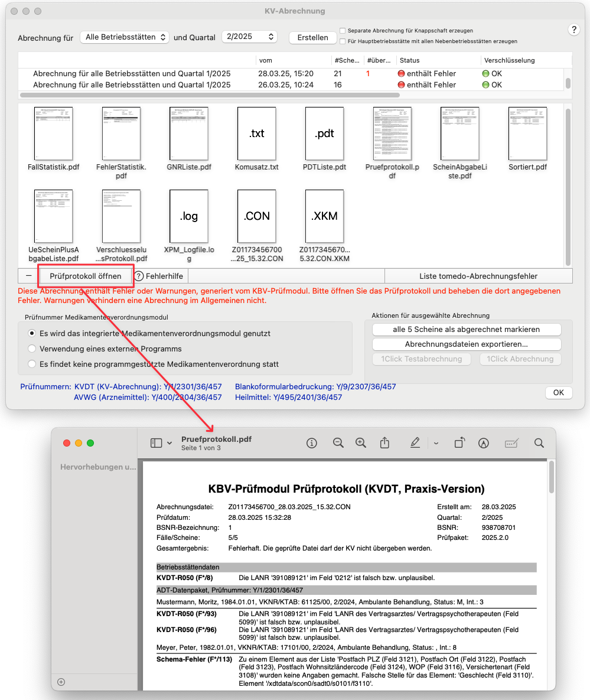Select Abrechnung row dated 26.03.25, 10:24
Screen dimensions: 590x700
[291, 85]
